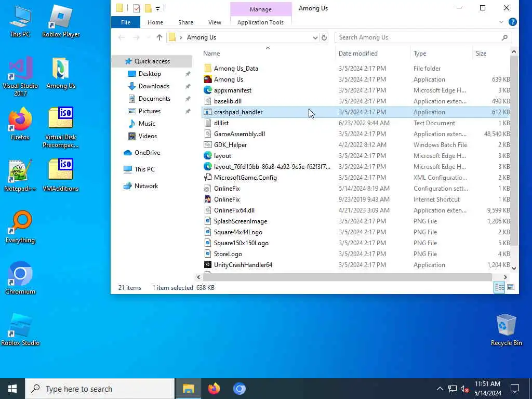Screen dimensions: 532x399
Task: Open the Application Tools tab
Action: click(x=261, y=22)
